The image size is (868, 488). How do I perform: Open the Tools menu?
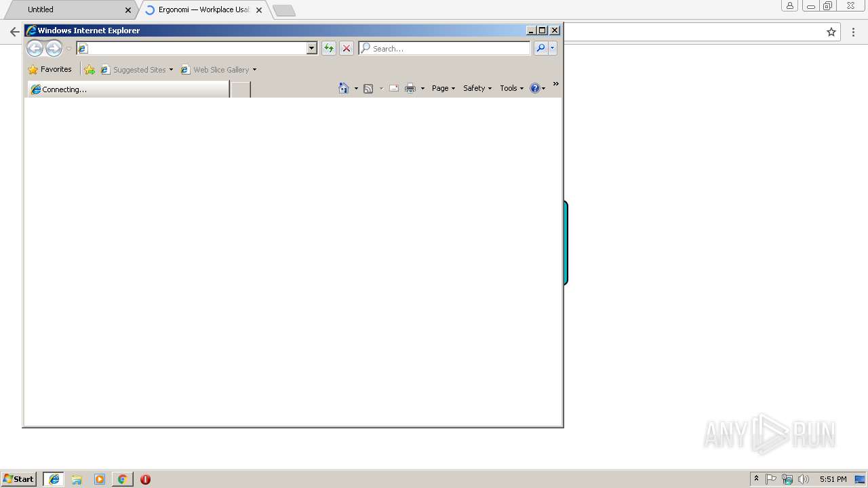[x=512, y=88]
